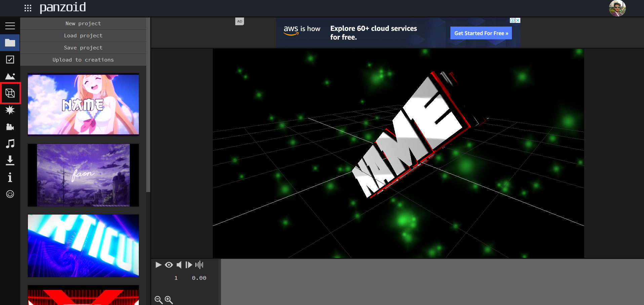Load the red X template
The height and width of the screenshot is (305, 644).
(83, 295)
